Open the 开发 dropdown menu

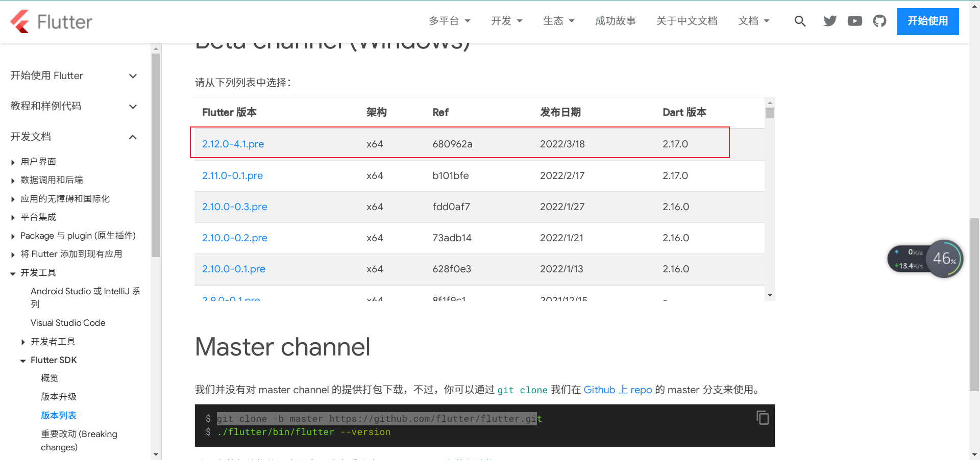point(507,21)
